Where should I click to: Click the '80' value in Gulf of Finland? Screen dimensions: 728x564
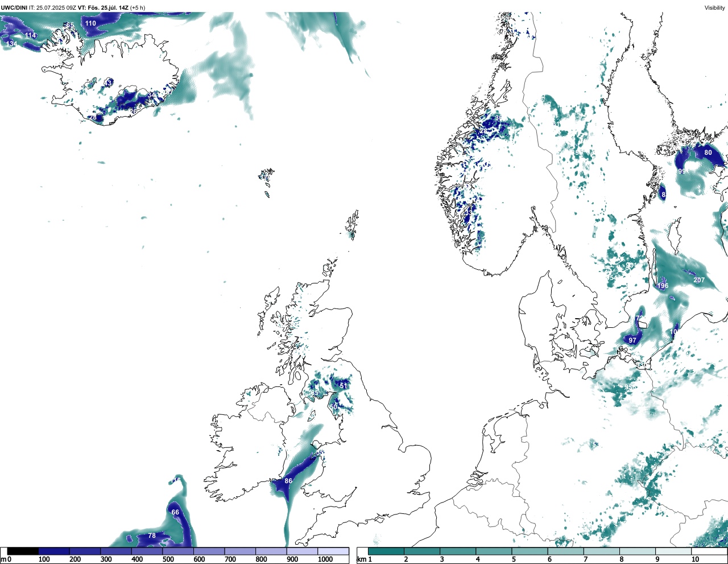click(x=708, y=153)
